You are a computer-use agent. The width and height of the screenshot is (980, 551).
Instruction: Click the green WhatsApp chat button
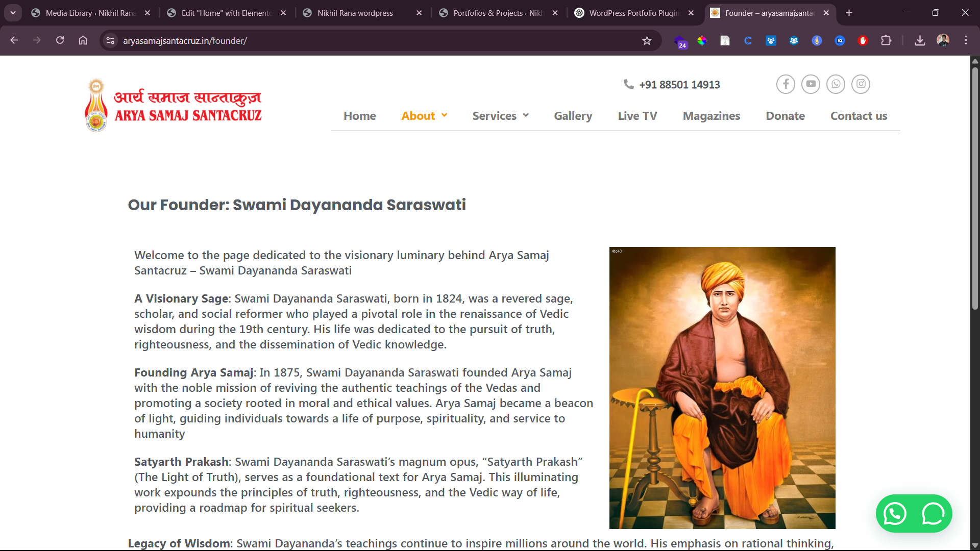coord(914,513)
